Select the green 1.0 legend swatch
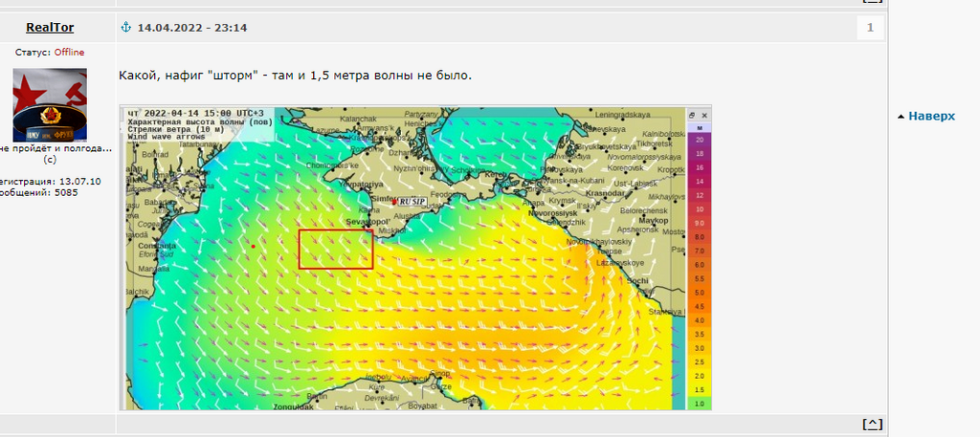Image resolution: width=980 pixels, height=437 pixels. pyautogui.click(x=700, y=404)
